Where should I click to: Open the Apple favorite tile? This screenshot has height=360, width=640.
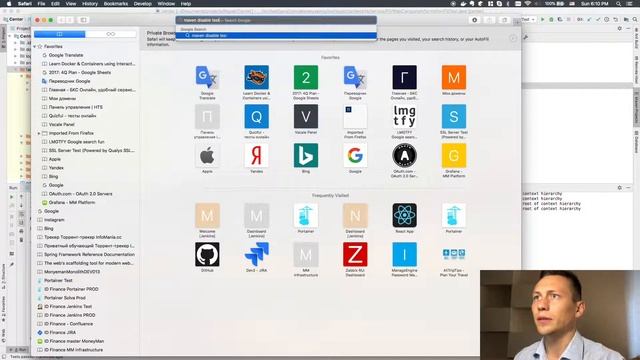[207, 156]
